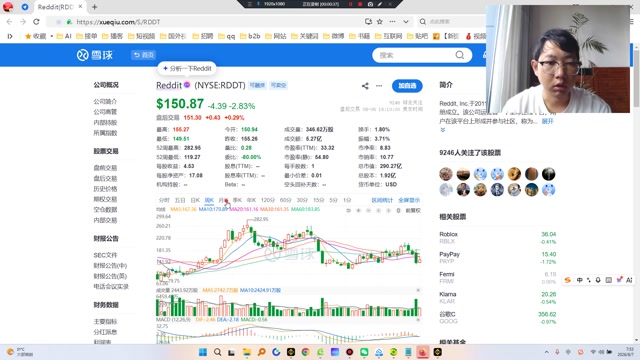Viewport: 640px width, 360px height.
Task: Open dropdown arrow next to 收藏
Action: pyautogui.click(x=51, y=36)
